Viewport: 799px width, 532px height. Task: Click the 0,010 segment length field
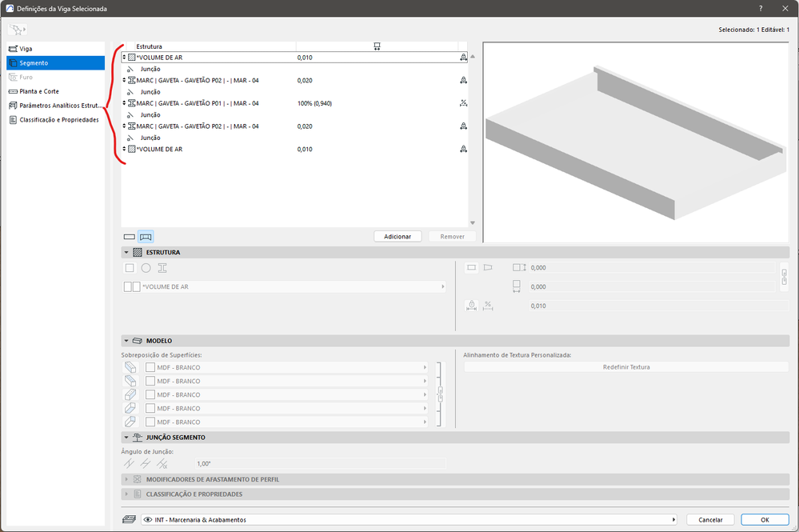tap(658, 306)
